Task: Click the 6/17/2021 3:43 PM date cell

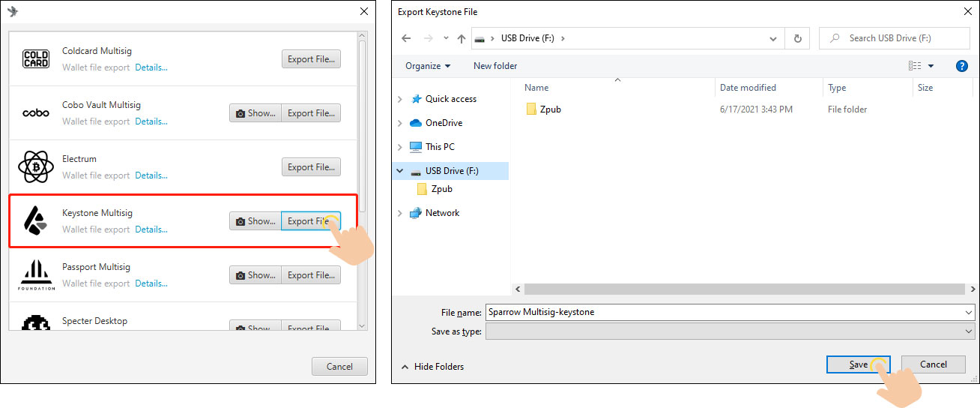Action: [756, 109]
